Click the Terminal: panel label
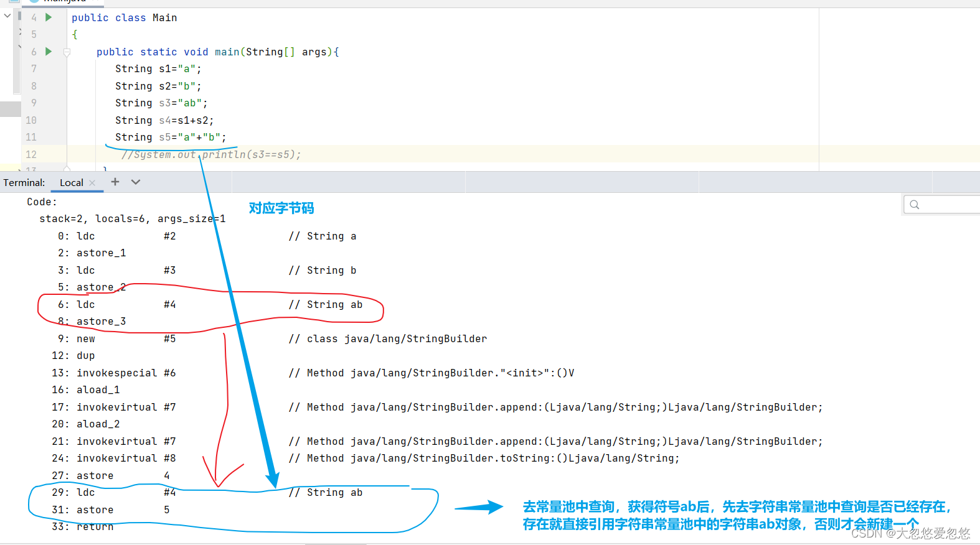980x545 pixels. tap(24, 182)
